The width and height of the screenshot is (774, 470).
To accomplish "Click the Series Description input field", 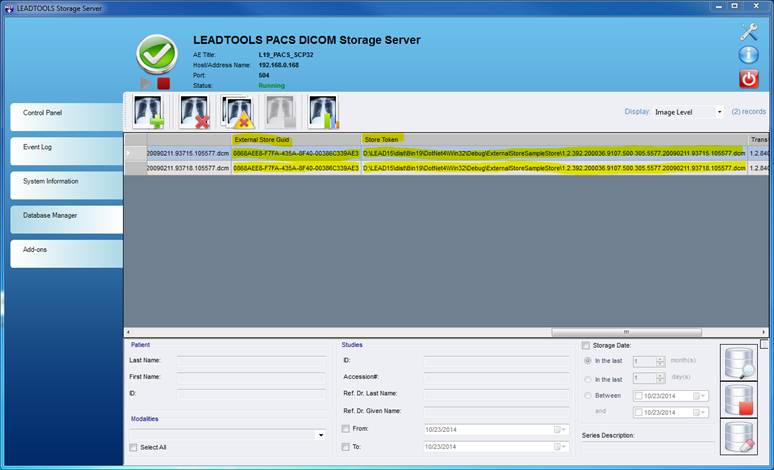I will point(647,447).
